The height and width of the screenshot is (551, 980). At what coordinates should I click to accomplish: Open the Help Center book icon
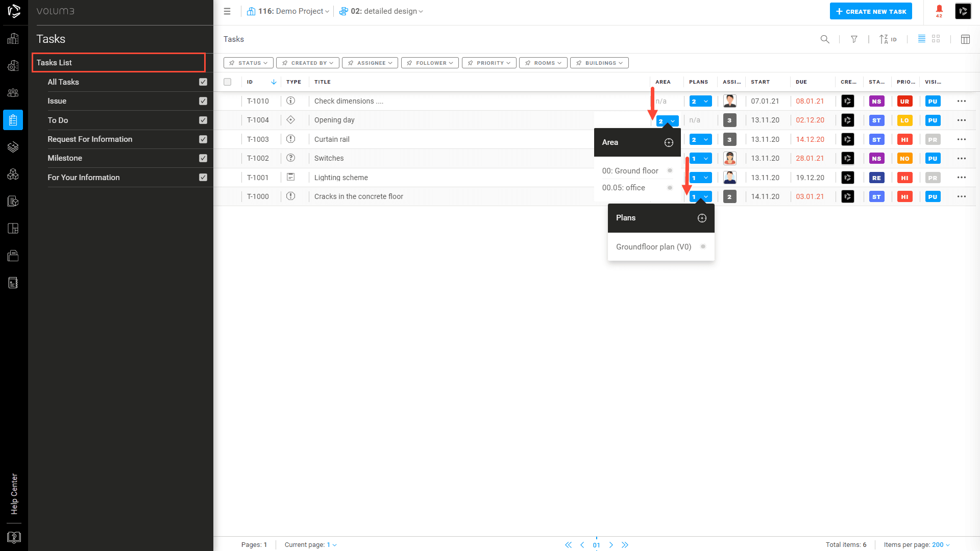[14, 537]
